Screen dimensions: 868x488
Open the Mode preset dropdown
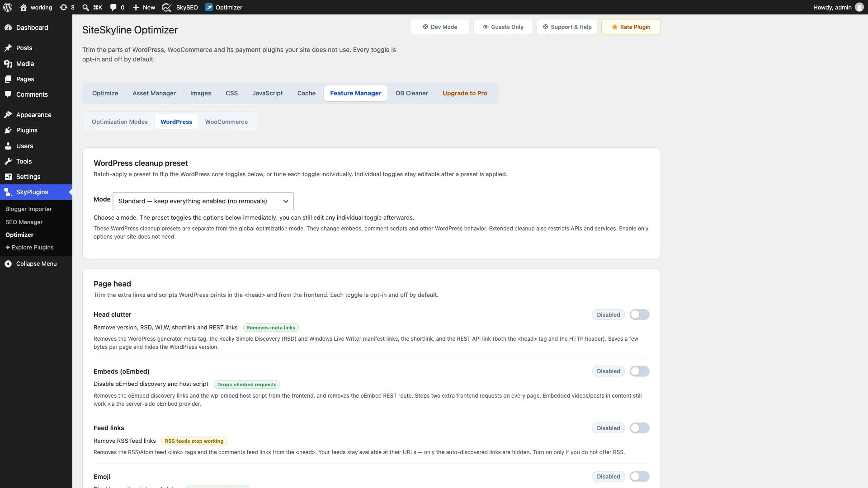[x=203, y=201]
